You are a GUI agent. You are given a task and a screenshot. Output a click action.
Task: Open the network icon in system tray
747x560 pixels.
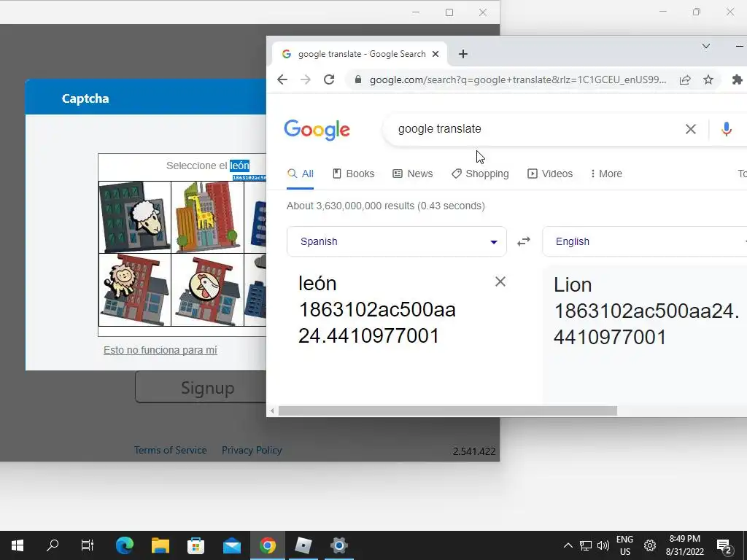[x=586, y=545]
